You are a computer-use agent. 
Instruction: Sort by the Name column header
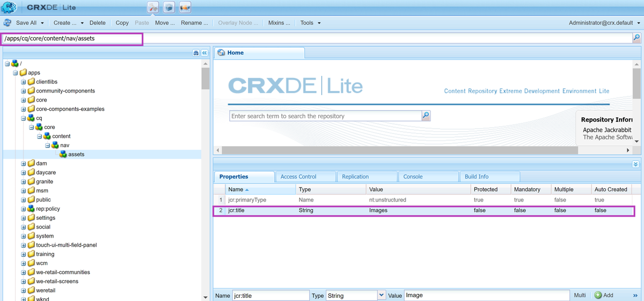click(260, 189)
